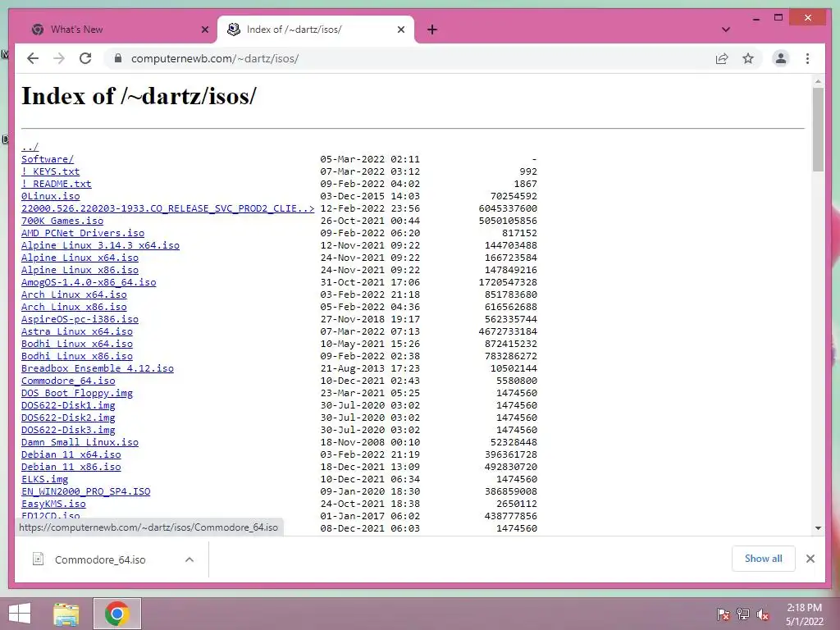The width and height of the screenshot is (840, 630).
Task: Open File Explorer from the taskbar
Action: [66, 614]
